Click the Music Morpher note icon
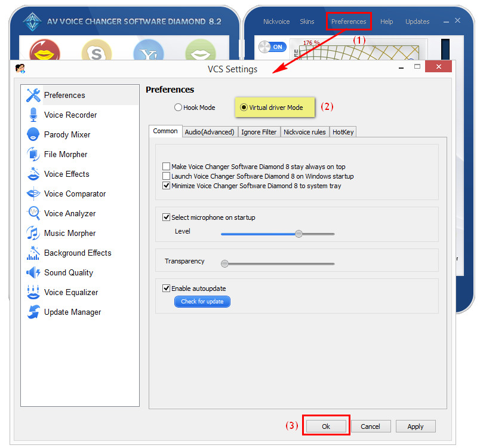This screenshot has height=448, width=480. point(33,233)
